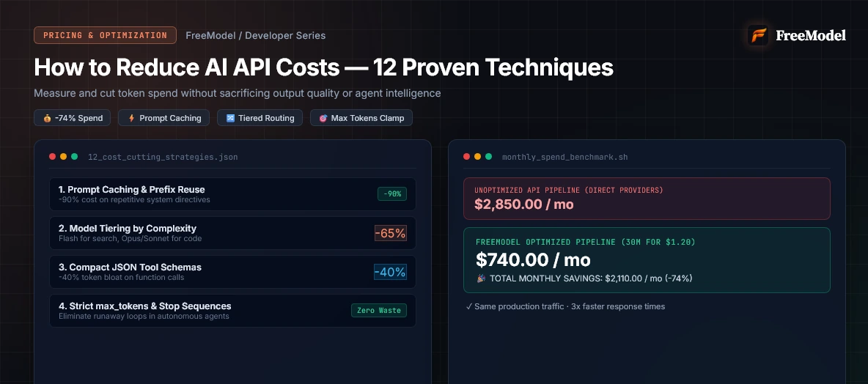Click the Same production traffic footnote
868x384 pixels.
point(565,306)
